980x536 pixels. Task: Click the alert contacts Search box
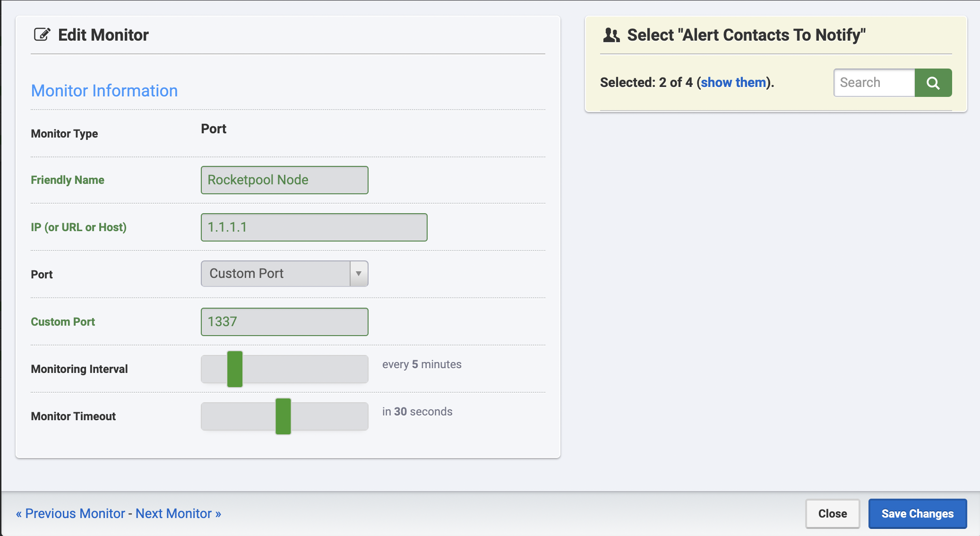tap(874, 83)
